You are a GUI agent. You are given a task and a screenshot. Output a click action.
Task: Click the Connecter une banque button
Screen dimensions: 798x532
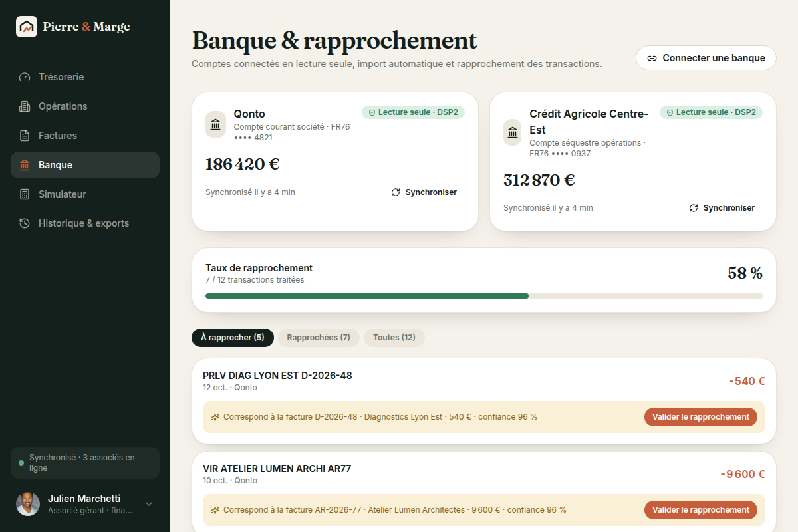(x=706, y=58)
